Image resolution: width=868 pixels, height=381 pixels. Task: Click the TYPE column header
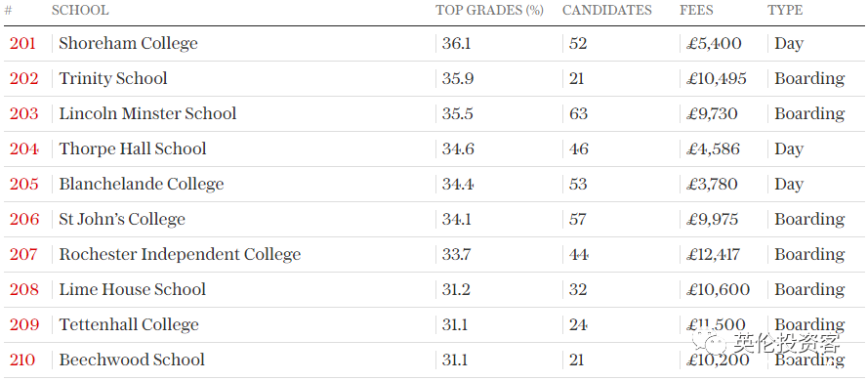tap(785, 10)
